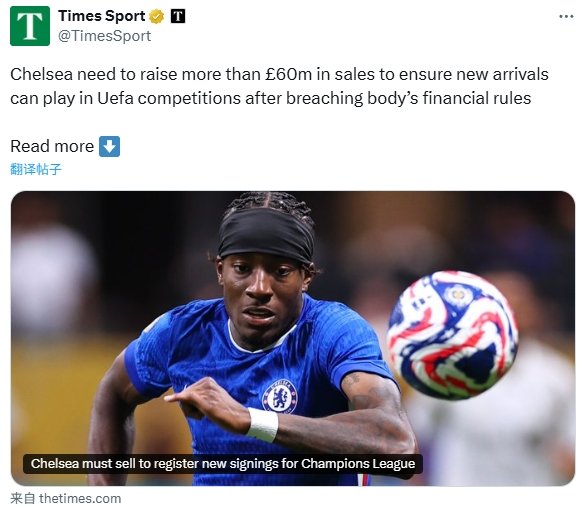Open the three-dot more options menu

tap(566, 16)
